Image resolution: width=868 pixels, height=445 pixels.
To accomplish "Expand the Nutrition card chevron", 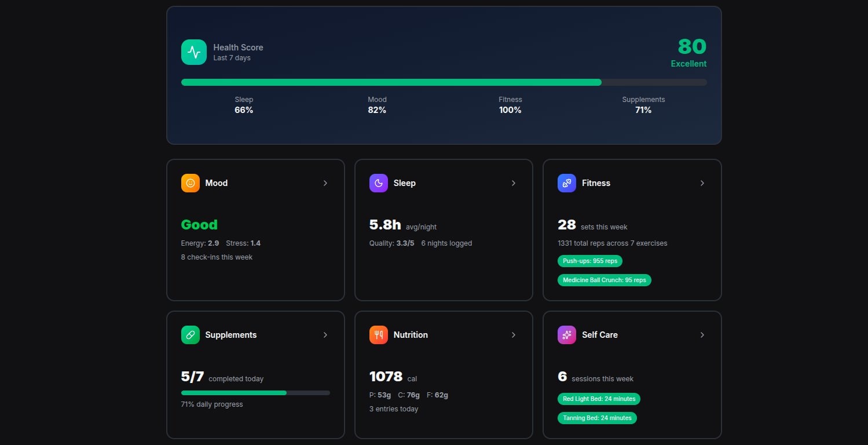I will coord(514,334).
